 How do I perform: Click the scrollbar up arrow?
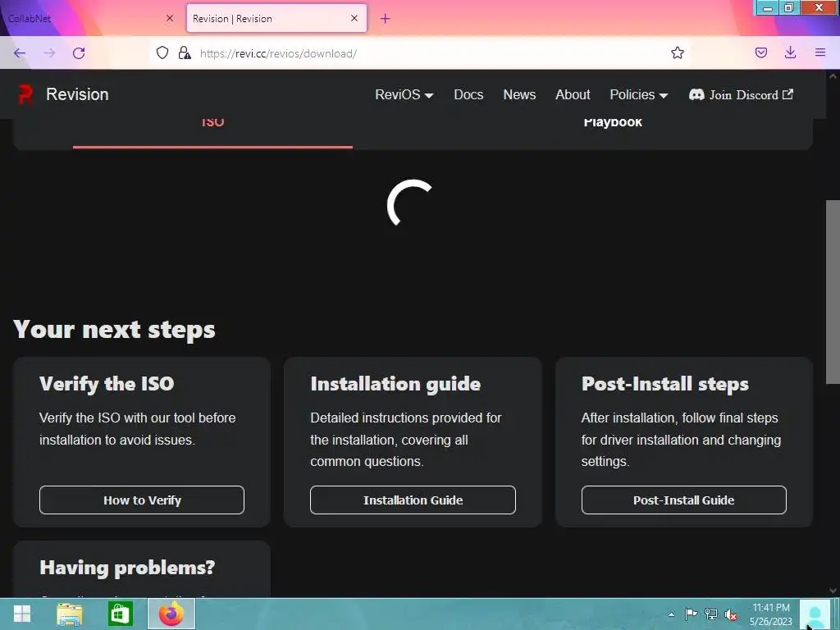pos(833,76)
